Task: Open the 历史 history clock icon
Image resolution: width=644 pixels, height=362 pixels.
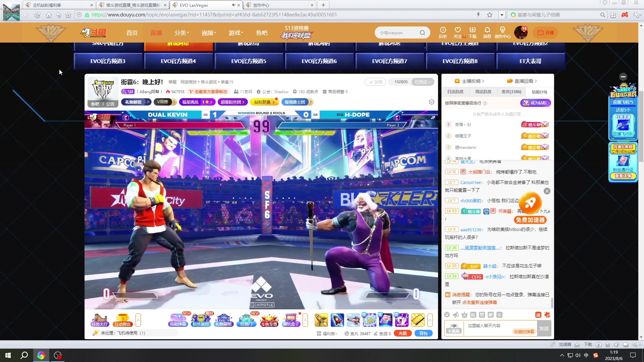Action: click(x=443, y=33)
